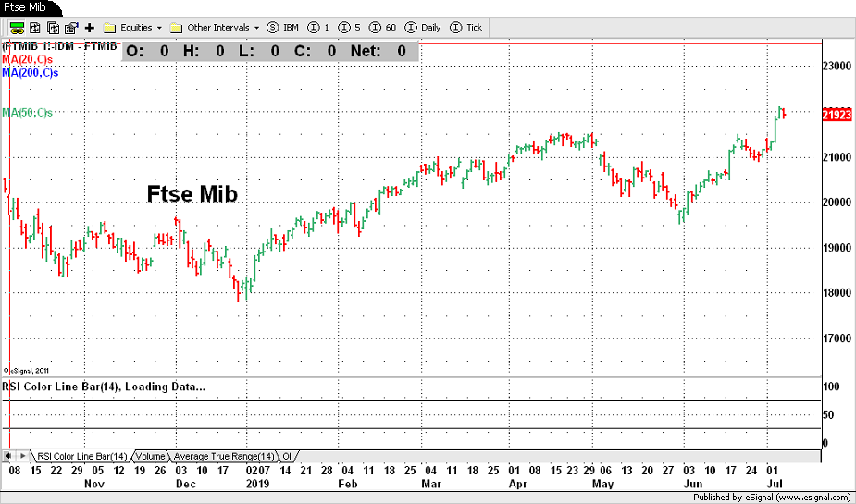The height and width of the screenshot is (504, 856).
Task: Click the Dec month label on time axis
Action: click(x=186, y=484)
